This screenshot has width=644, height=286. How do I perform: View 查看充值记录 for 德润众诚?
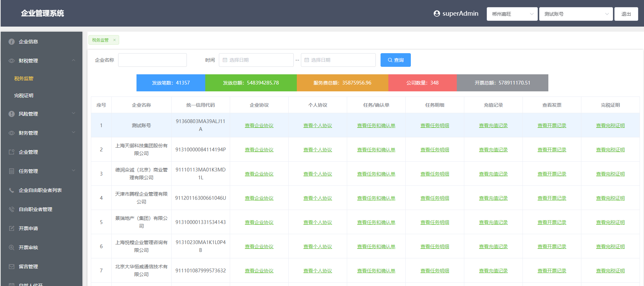[x=493, y=174]
